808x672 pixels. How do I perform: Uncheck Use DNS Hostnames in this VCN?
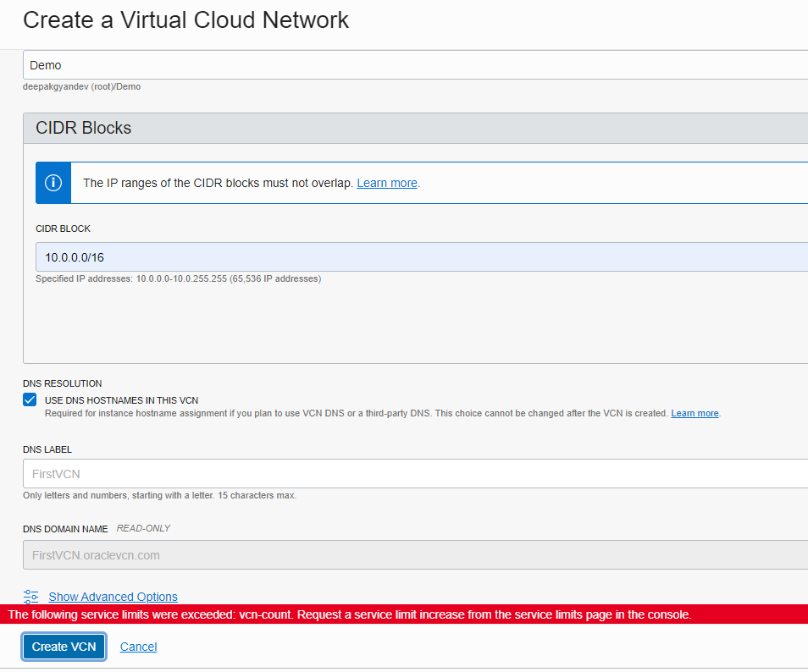30,400
